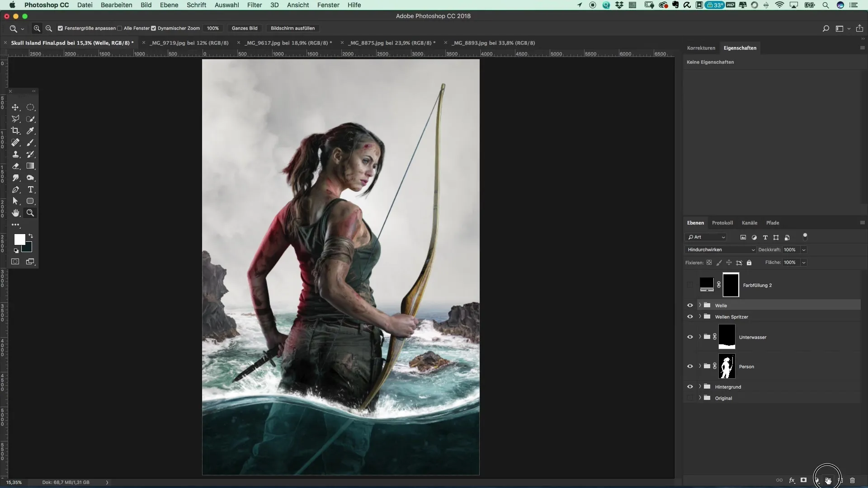Switch to the Korrekturen tab

click(701, 48)
